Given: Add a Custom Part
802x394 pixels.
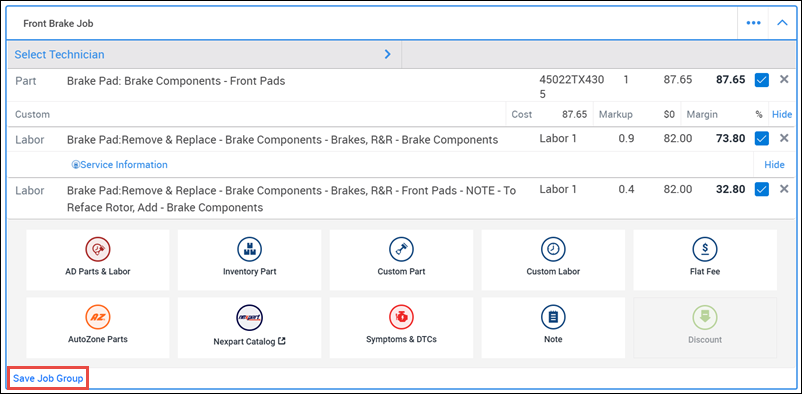Looking at the screenshot, I should (x=402, y=260).
